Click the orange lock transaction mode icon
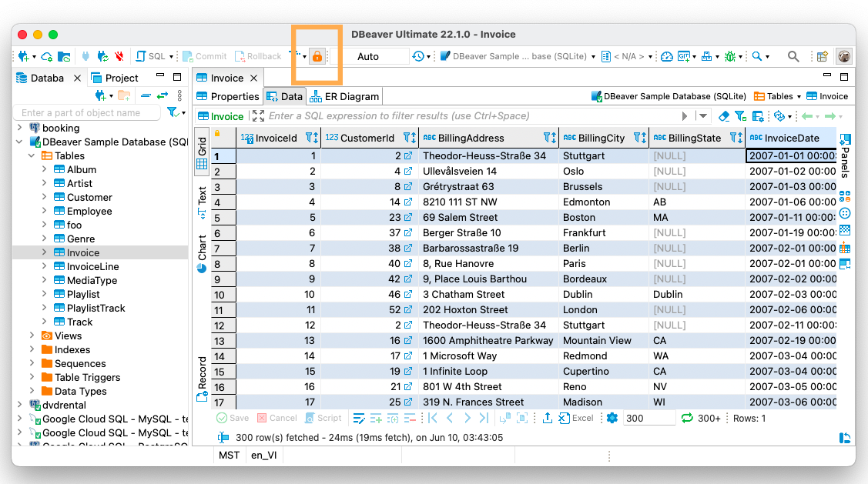Image resolution: width=868 pixels, height=484 pixels. coord(317,56)
